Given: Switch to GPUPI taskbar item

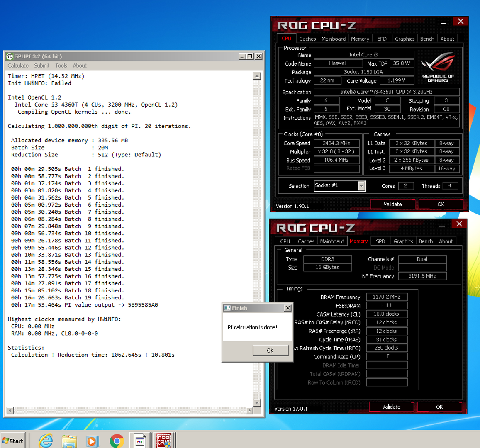Looking at the screenshot, I should coord(140,441).
